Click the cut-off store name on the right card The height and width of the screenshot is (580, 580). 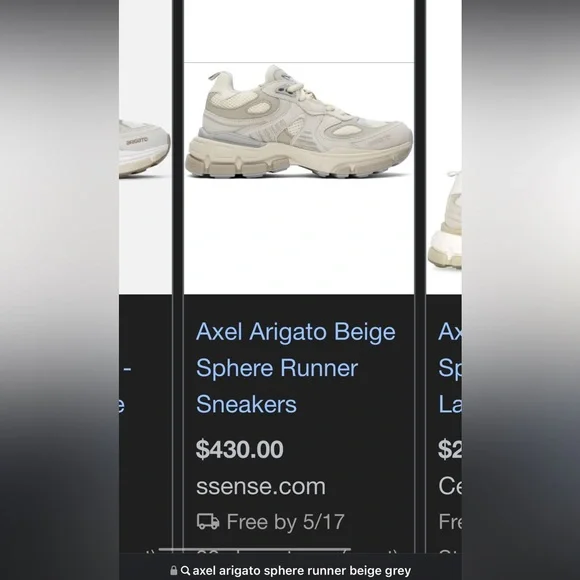(450, 486)
